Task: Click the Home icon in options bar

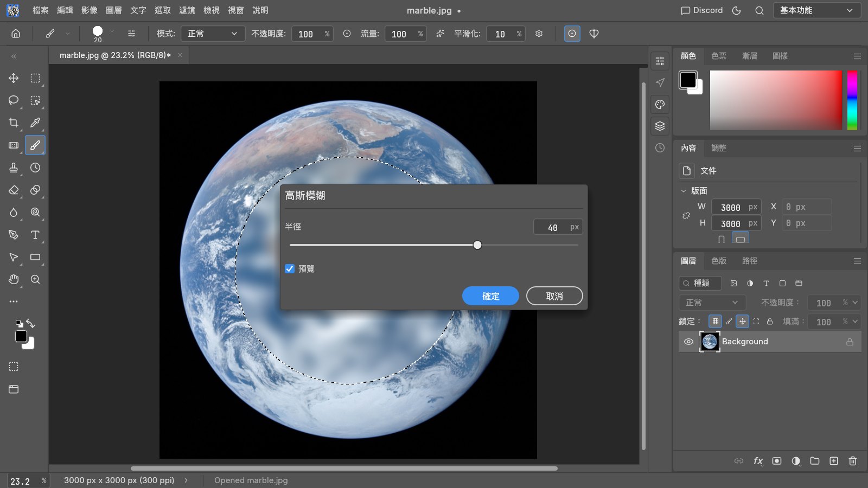Action: (x=16, y=34)
